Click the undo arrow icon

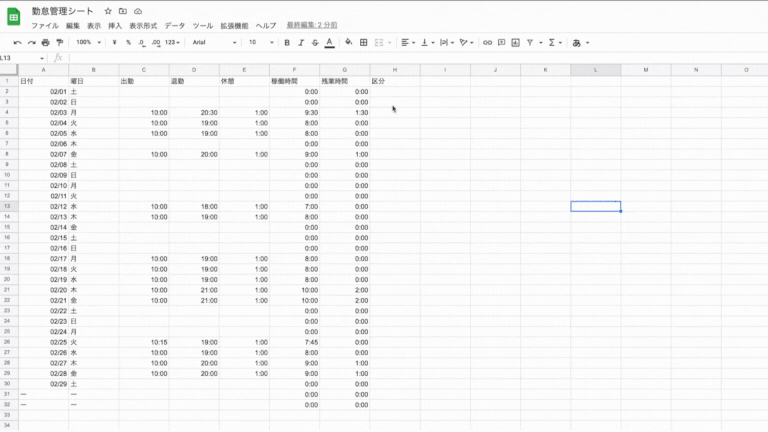point(17,43)
